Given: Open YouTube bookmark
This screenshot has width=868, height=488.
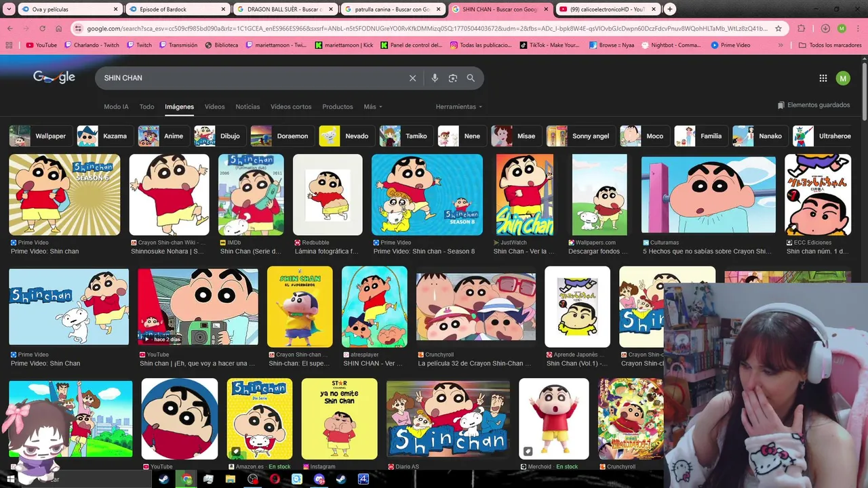Looking at the screenshot, I should (41, 45).
